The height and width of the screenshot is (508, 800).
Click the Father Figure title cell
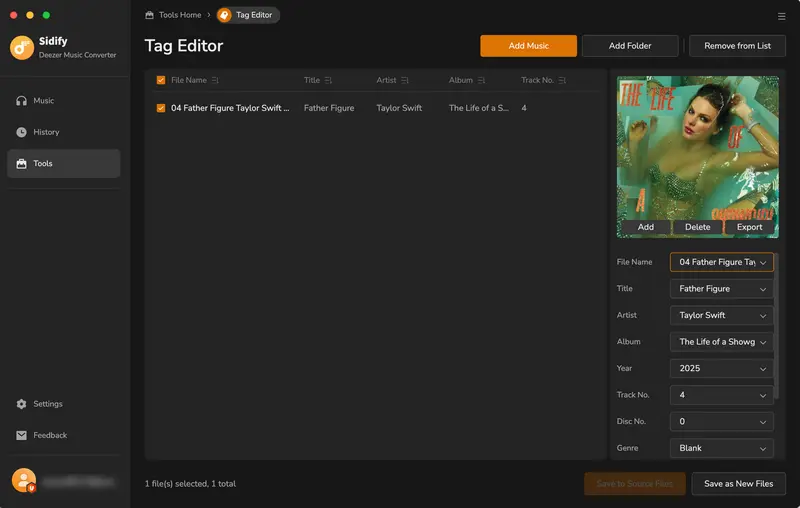(329, 108)
